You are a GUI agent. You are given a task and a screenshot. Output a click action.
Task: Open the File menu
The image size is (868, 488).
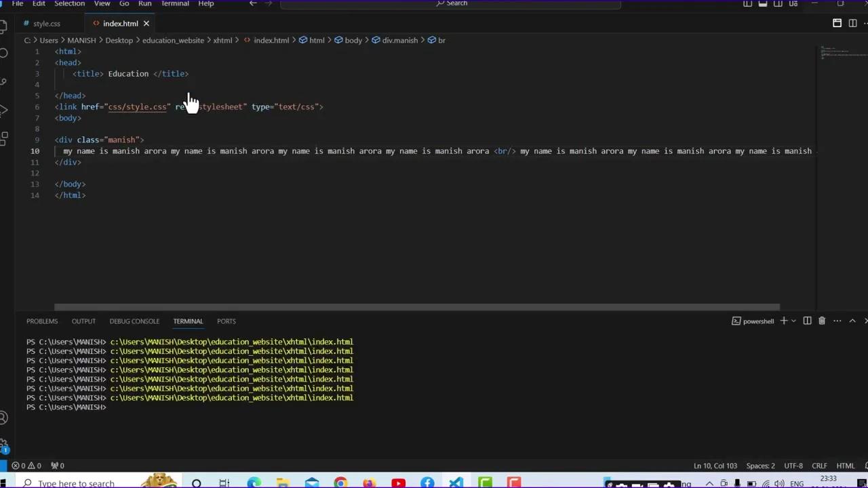[18, 3]
